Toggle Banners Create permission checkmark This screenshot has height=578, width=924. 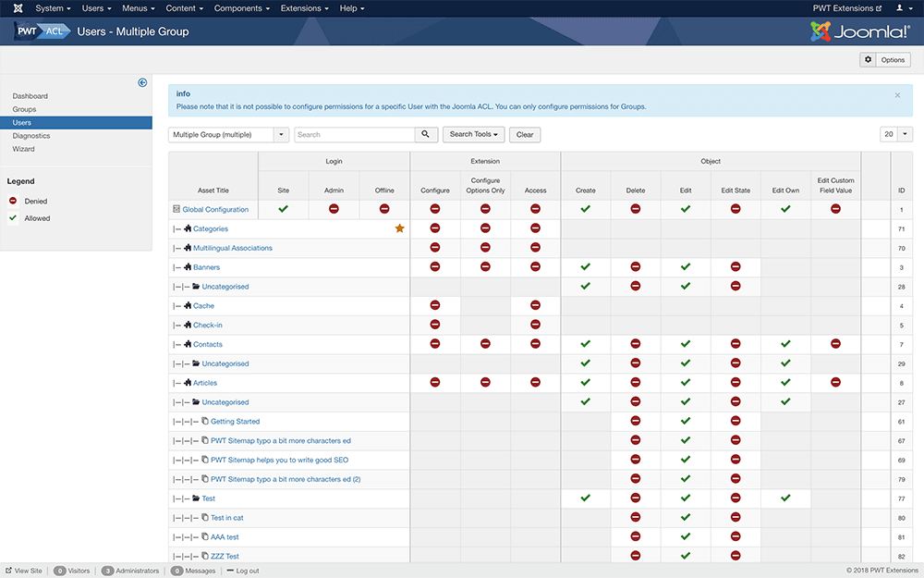tap(585, 266)
